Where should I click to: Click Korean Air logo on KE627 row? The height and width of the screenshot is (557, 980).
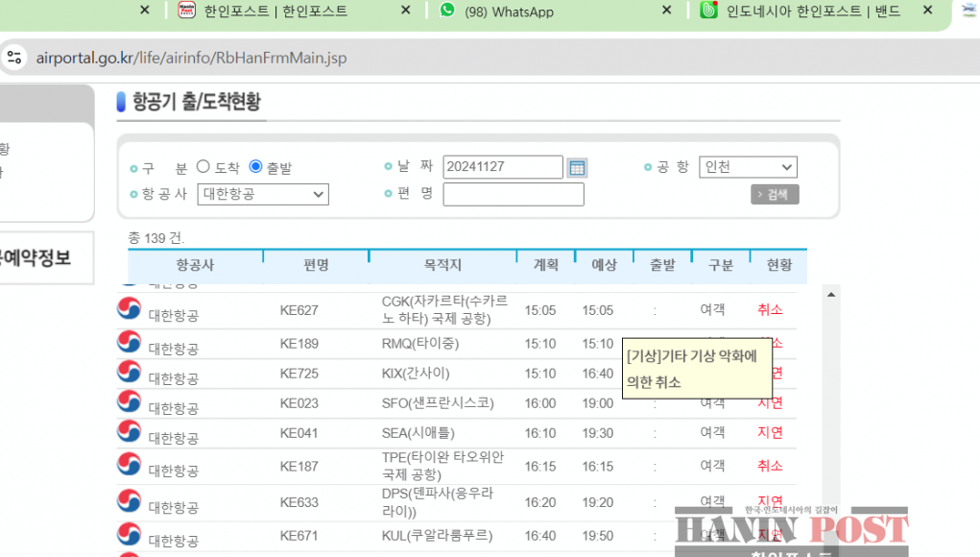[x=129, y=309]
